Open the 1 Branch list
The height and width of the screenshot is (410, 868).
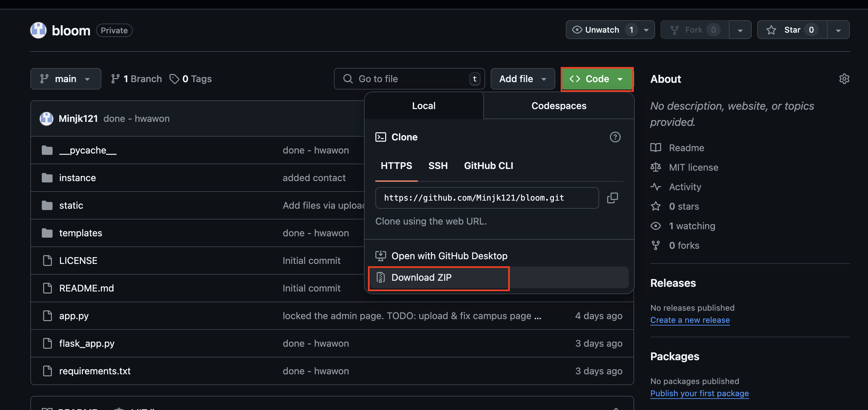click(x=136, y=79)
